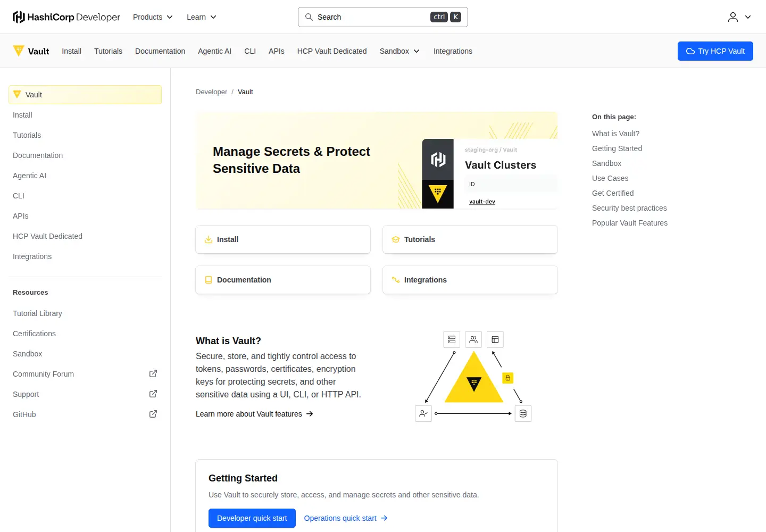Open GitHub external link icon
The height and width of the screenshot is (532, 766).
(x=153, y=414)
